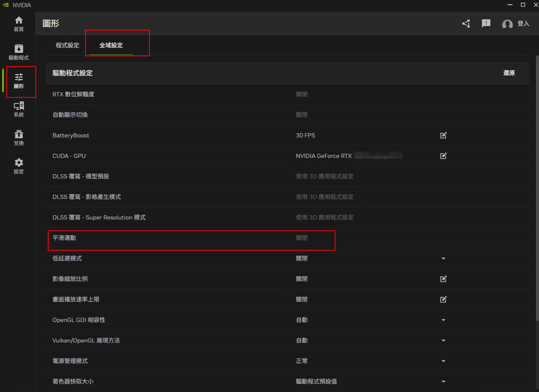Switch to 程式設定 tab
The width and height of the screenshot is (539, 392).
tap(67, 45)
